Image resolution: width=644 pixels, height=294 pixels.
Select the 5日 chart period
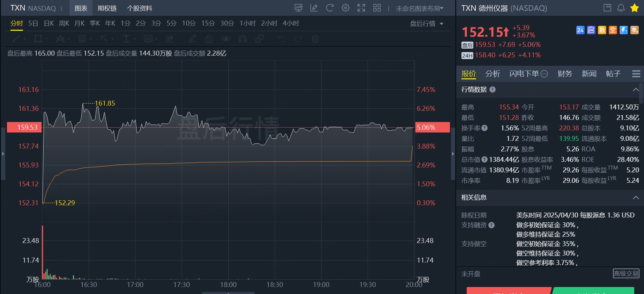click(x=33, y=23)
